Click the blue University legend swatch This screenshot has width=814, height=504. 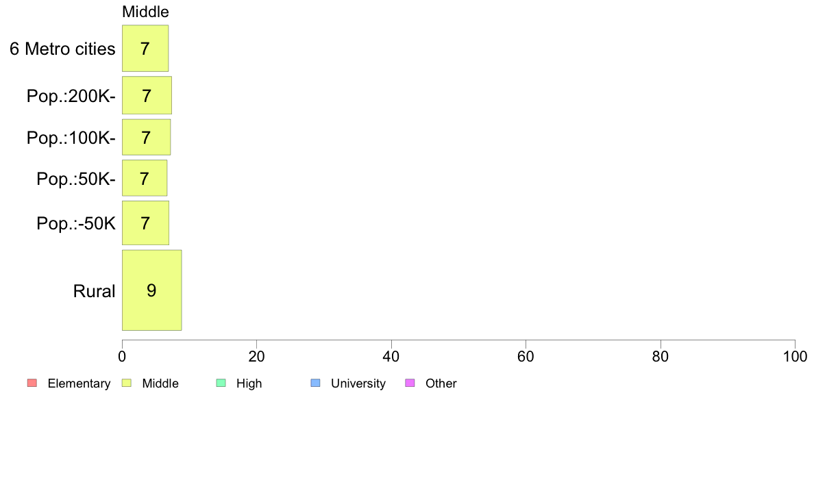click(316, 383)
